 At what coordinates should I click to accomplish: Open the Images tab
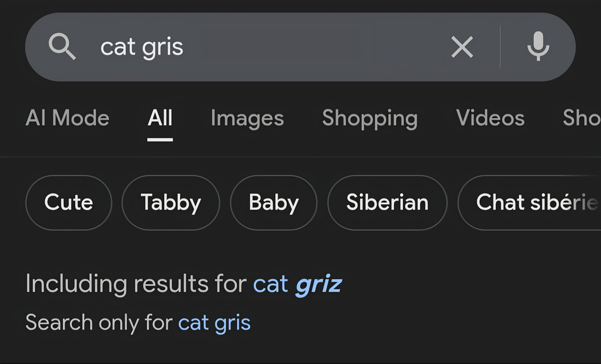coord(247,118)
